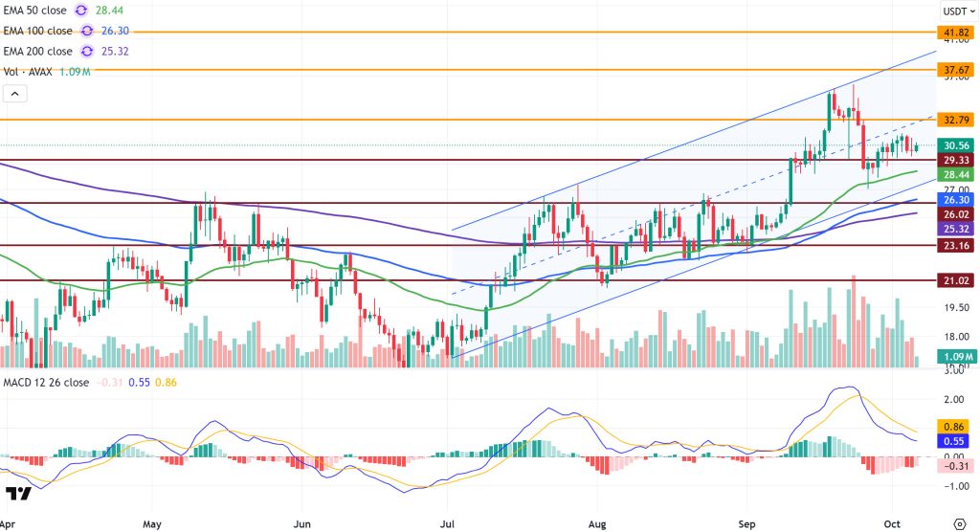
Task: Click the TradingView logo
Action: 18,494
